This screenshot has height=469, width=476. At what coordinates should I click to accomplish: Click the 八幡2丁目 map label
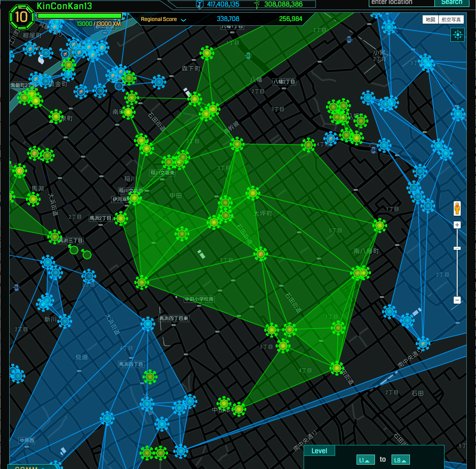coord(284,82)
